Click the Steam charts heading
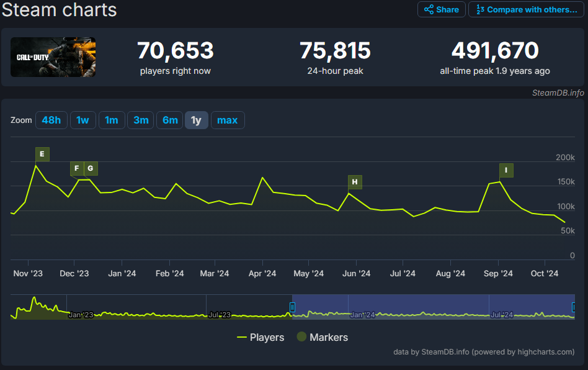 (60, 10)
